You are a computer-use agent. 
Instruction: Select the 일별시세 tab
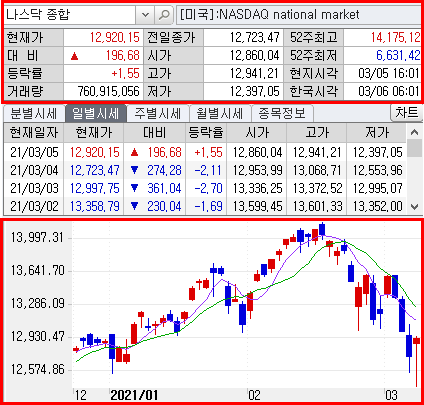[x=95, y=113]
